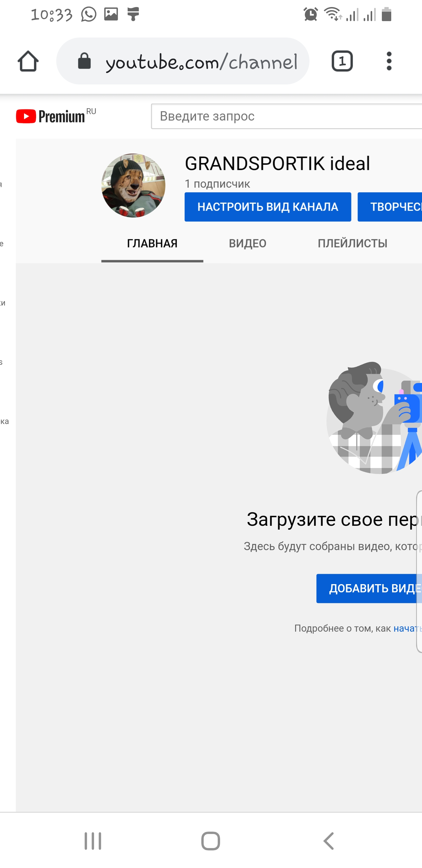Click the 'Загрузите свое пер...' heading
422x868 pixels.
[334, 519]
